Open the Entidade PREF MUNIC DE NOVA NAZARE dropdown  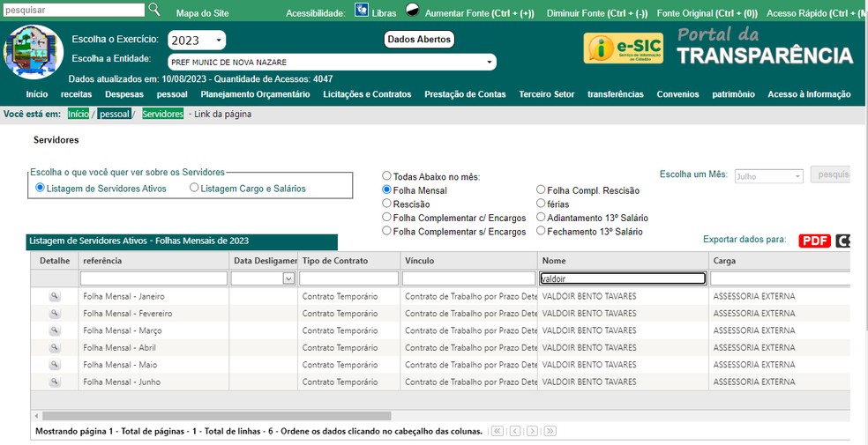click(333, 63)
